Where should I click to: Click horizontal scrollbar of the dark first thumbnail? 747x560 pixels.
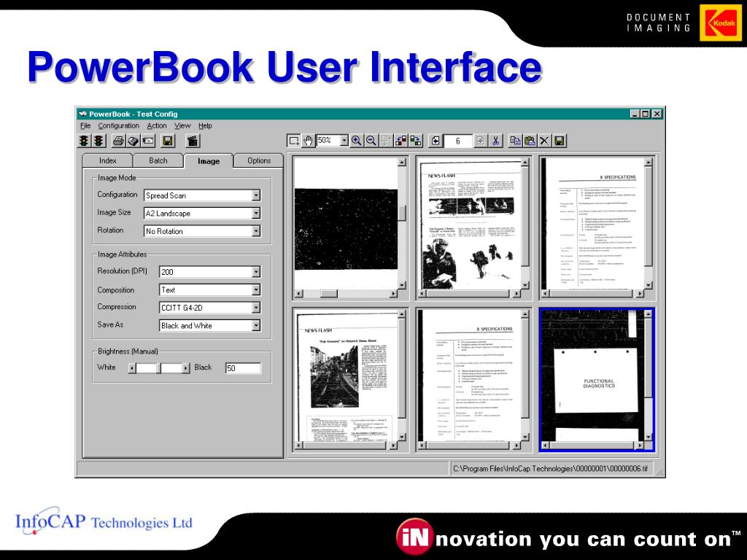pos(347,294)
